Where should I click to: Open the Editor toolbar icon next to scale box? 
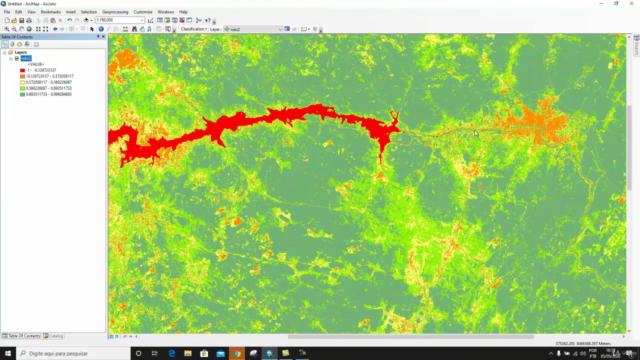[151, 20]
